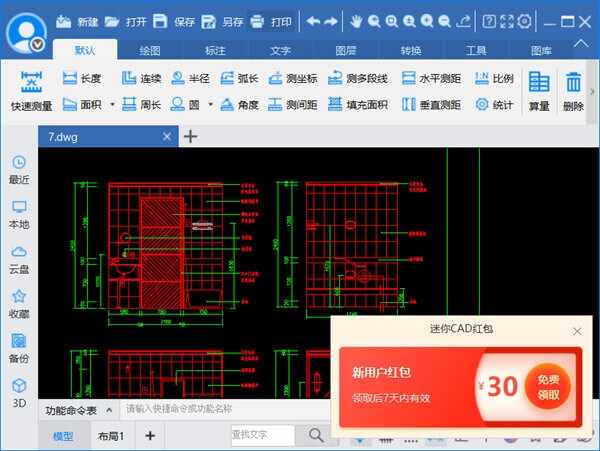Image resolution: width=600 pixels, height=451 pixels.
Task: Select the pan hand tool
Action: pos(357,21)
